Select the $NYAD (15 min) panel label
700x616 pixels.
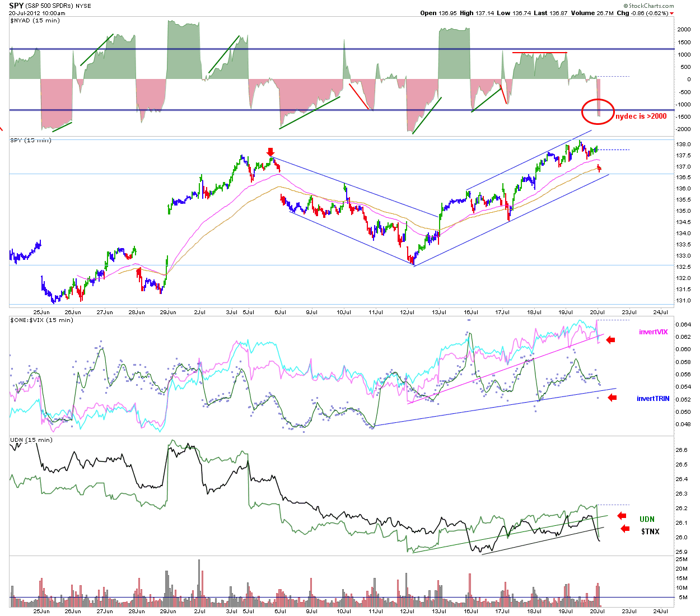pyautogui.click(x=35, y=21)
